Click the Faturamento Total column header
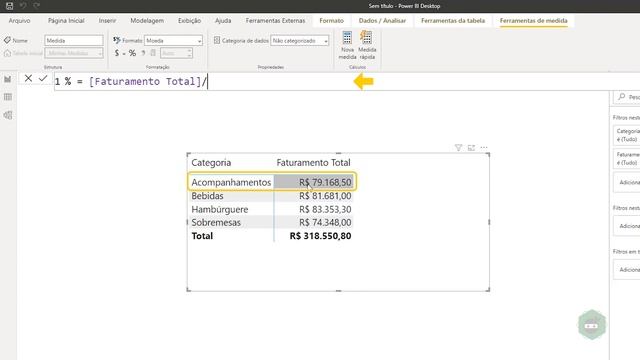640x360 pixels. (313, 162)
